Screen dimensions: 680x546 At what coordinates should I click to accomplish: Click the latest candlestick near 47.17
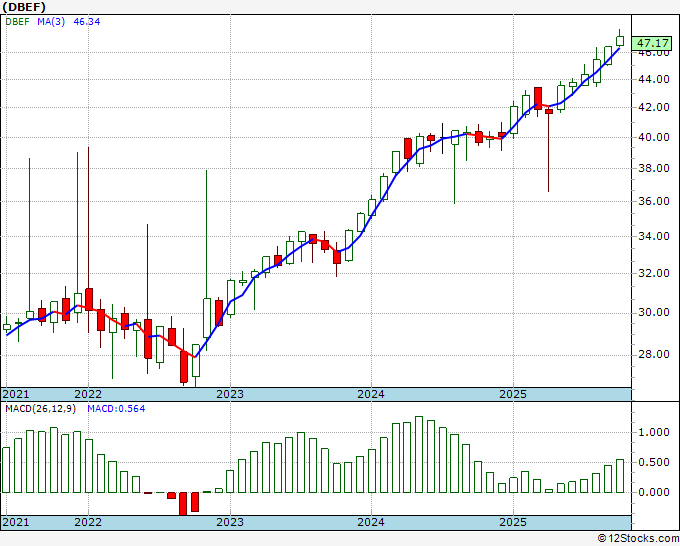click(x=620, y=41)
